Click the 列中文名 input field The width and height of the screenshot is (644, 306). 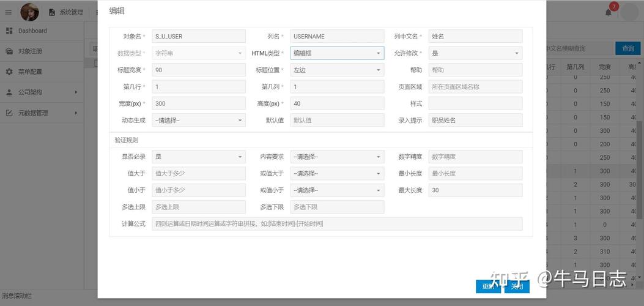tap(475, 37)
